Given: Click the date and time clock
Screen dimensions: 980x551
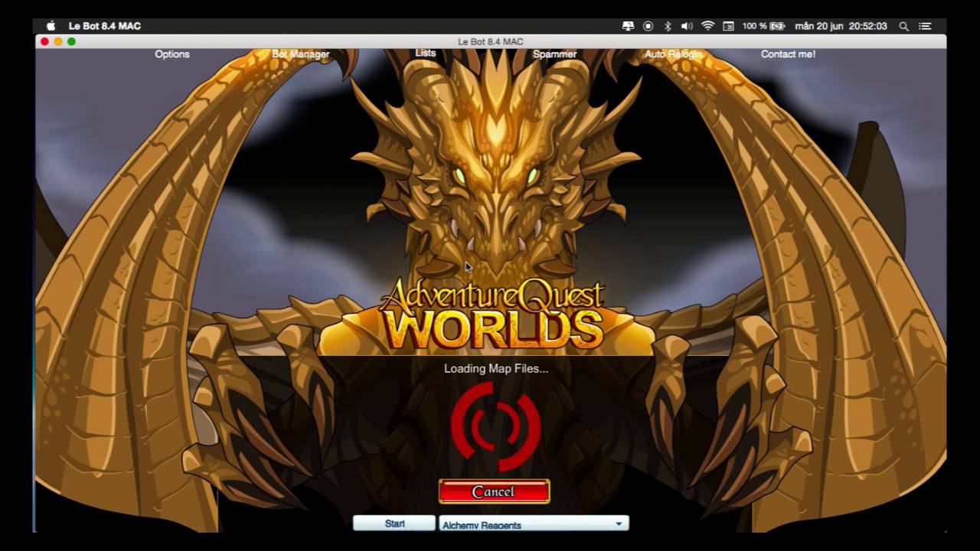Looking at the screenshot, I should click(841, 26).
